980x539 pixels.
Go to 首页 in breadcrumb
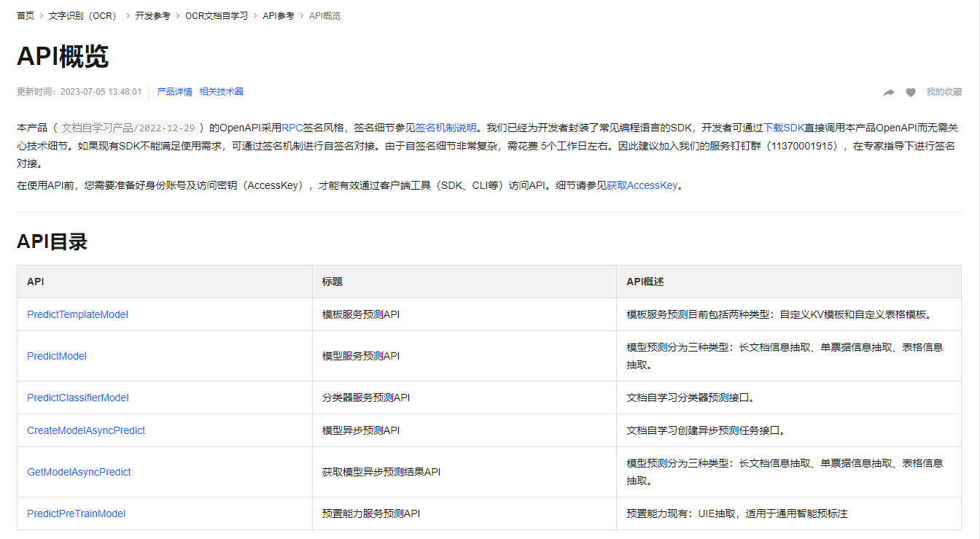point(26,15)
